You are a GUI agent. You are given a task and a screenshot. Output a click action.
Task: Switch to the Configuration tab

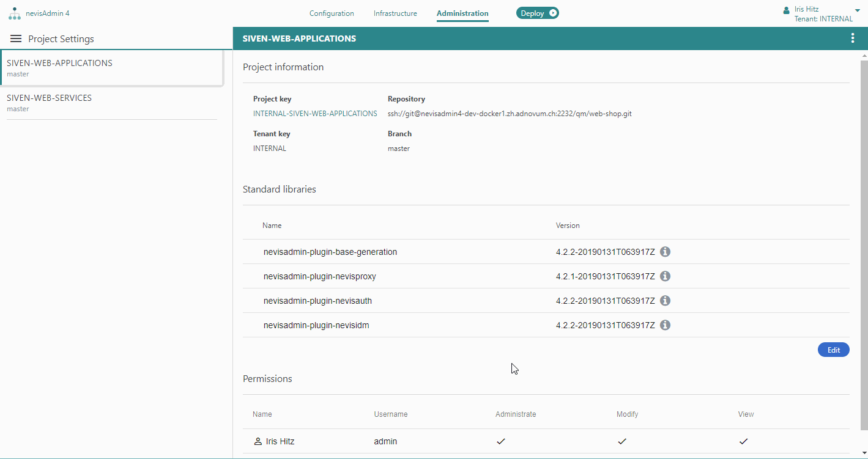click(332, 13)
